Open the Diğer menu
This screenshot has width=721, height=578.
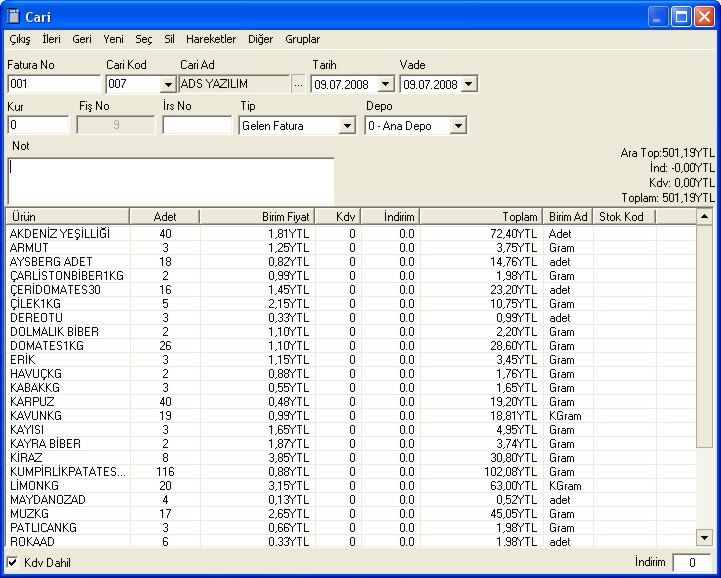click(x=261, y=40)
